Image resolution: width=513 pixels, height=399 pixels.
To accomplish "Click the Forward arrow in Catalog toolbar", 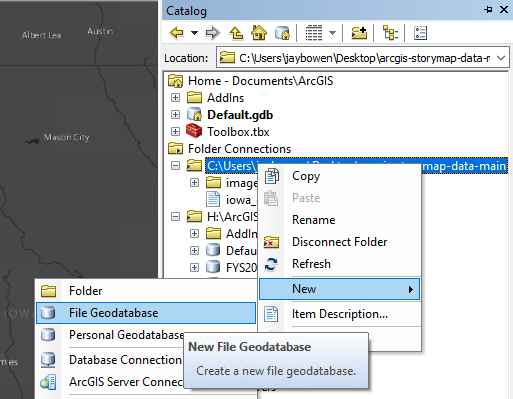I will pyautogui.click(x=213, y=33).
